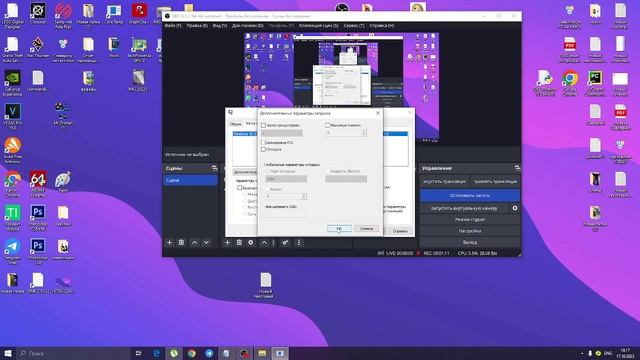
Task: Move scene down in Scenes panel
Action: (207, 242)
